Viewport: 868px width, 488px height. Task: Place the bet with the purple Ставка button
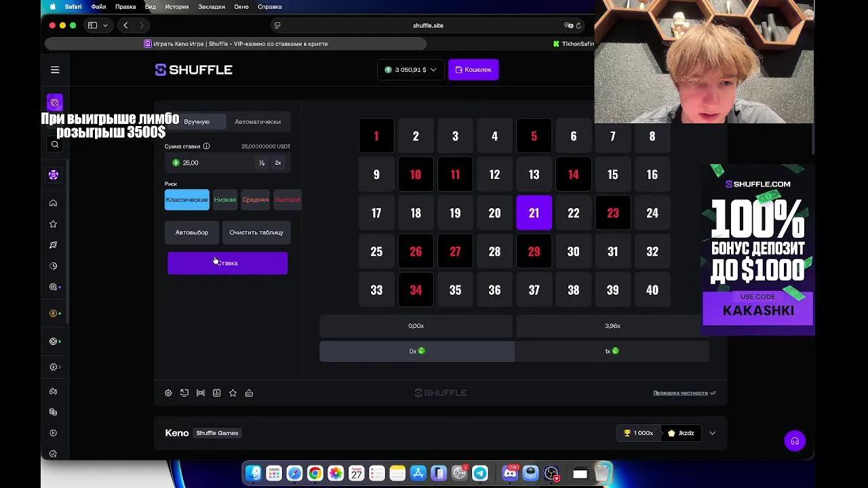(x=228, y=263)
